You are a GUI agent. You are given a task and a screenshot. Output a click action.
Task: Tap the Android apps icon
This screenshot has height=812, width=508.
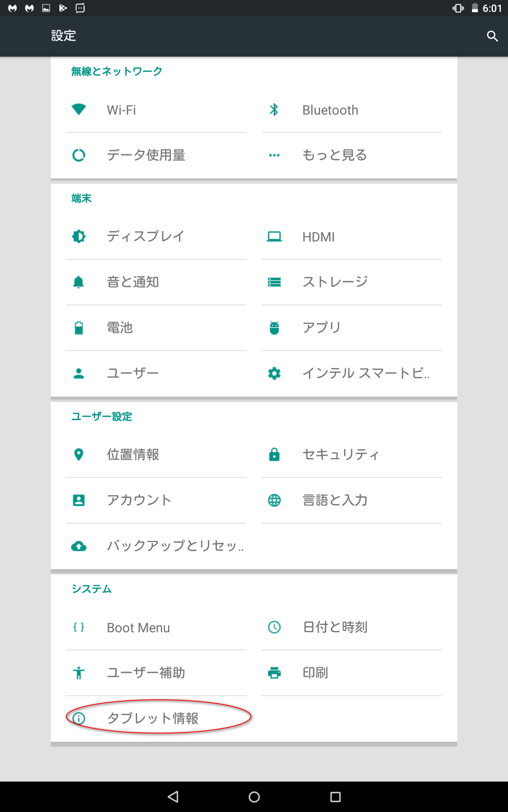click(x=274, y=328)
